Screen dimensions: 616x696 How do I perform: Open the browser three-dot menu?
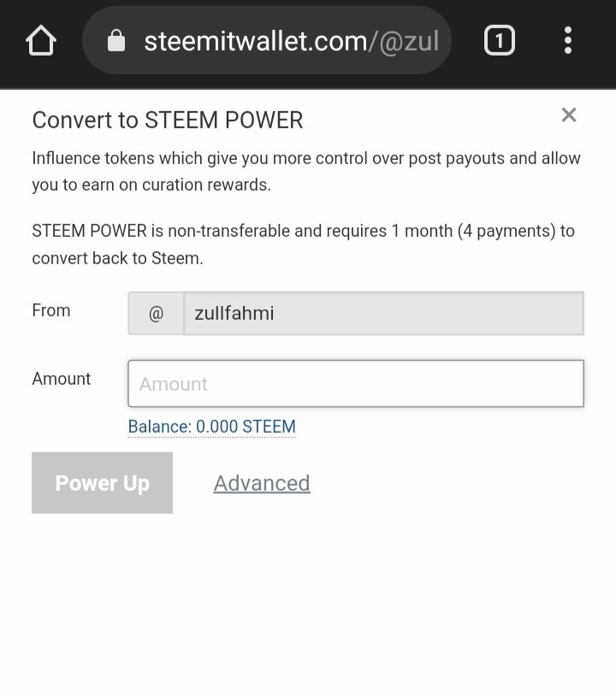567,40
